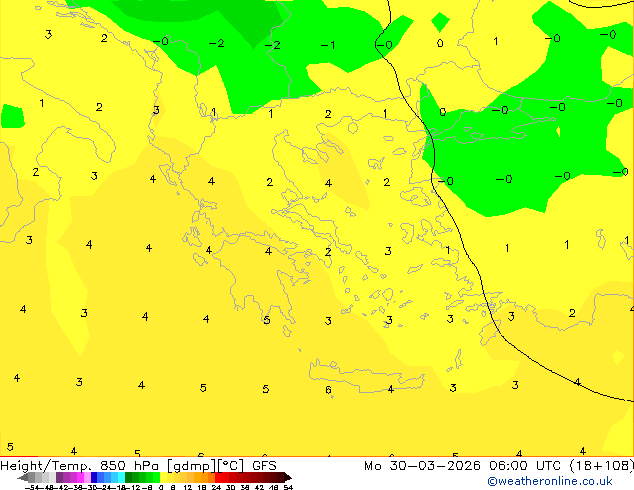Pick the bright red legend swatch above 24

(x=218, y=477)
